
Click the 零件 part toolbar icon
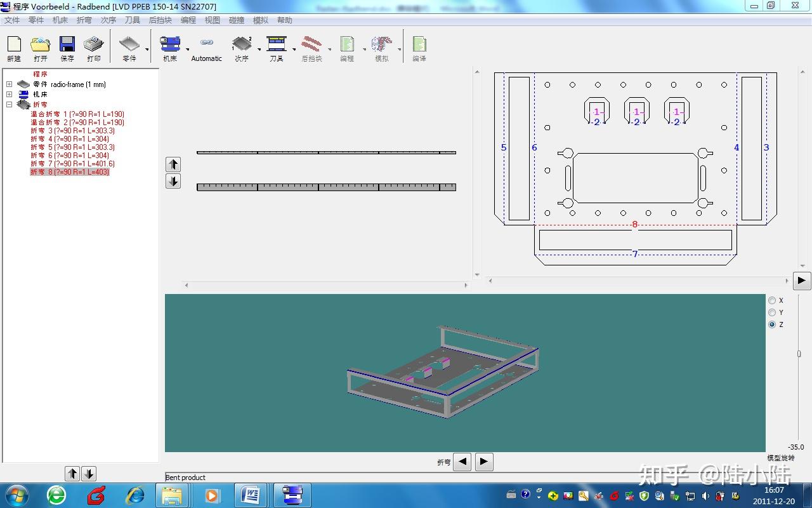point(129,48)
